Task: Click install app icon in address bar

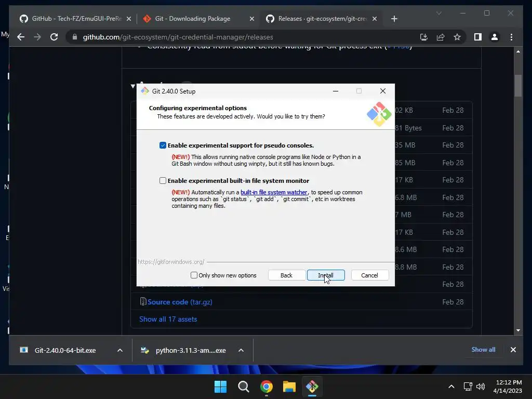Action: (424, 37)
